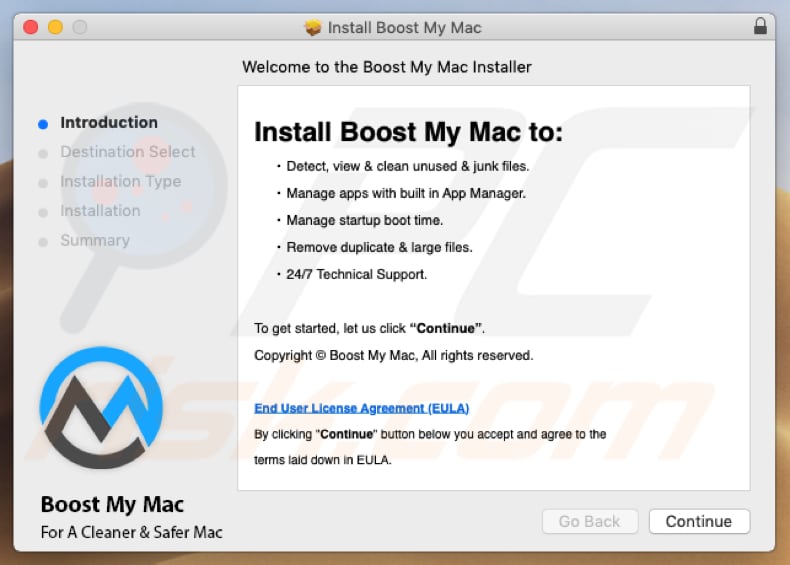Click "Manage apps with built in App Manager."
This screenshot has height=565, width=790.
pyautogui.click(x=406, y=194)
